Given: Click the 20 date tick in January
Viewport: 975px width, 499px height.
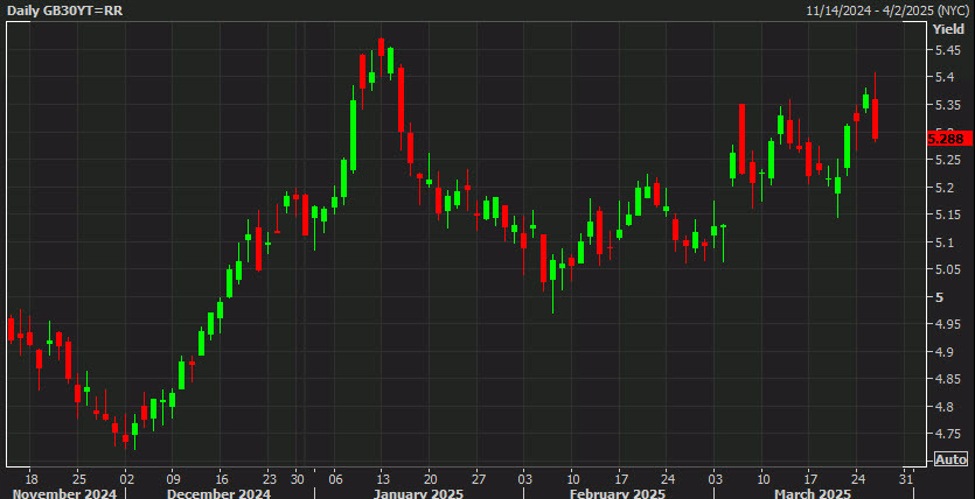Looking at the screenshot, I should coord(430,480).
